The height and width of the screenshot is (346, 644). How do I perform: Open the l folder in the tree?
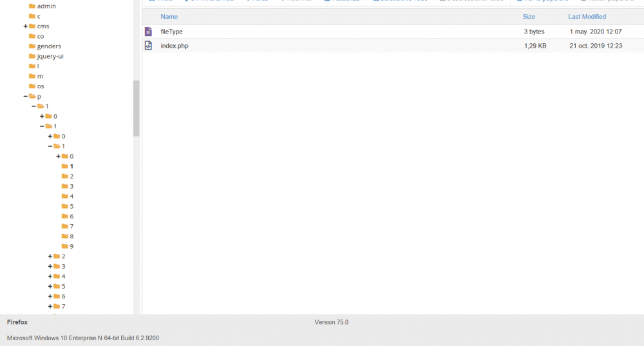[38, 66]
